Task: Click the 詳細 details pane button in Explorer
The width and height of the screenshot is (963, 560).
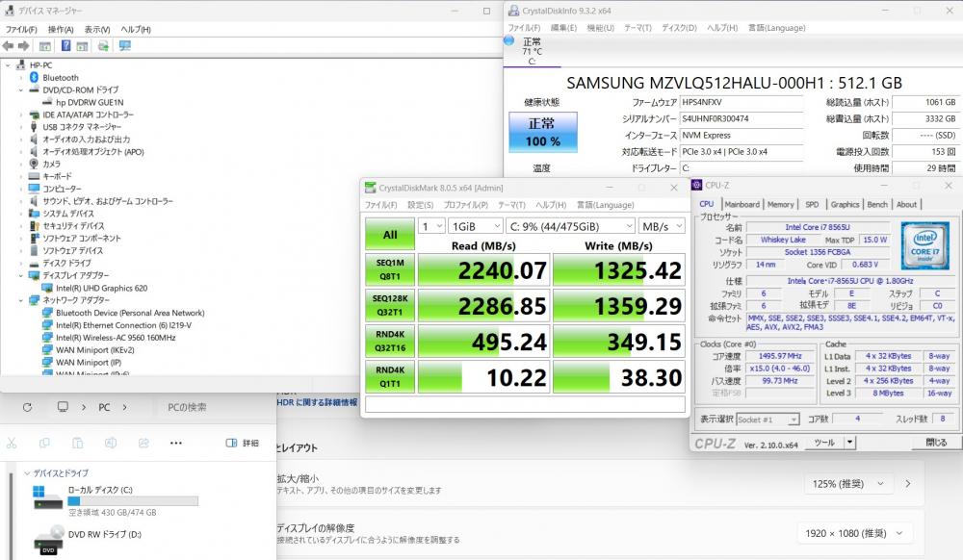Action: pos(242,443)
